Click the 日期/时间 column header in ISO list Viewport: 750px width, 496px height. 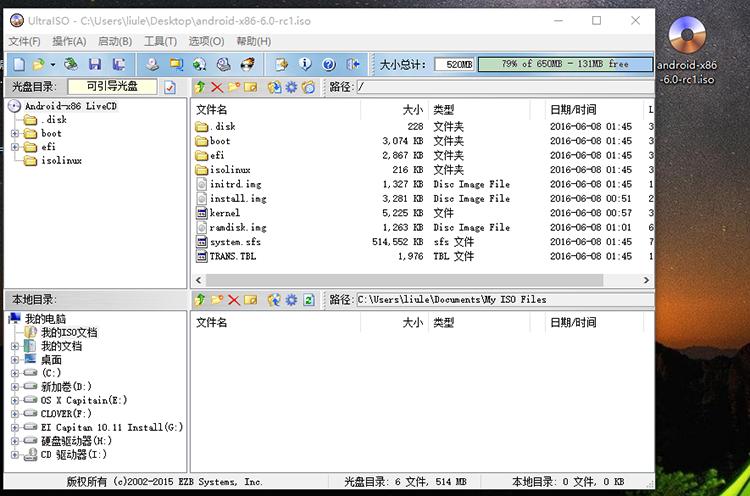point(572,109)
